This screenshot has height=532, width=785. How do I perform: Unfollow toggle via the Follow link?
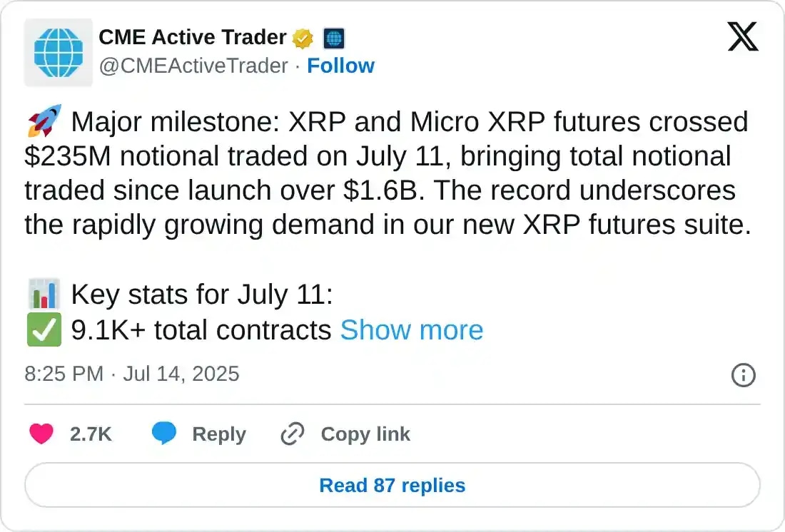341,66
